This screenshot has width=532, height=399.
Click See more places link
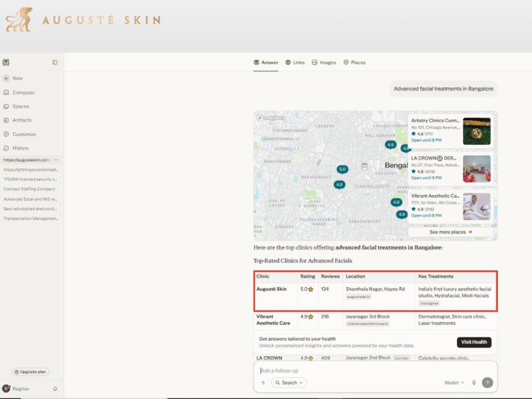451,232
